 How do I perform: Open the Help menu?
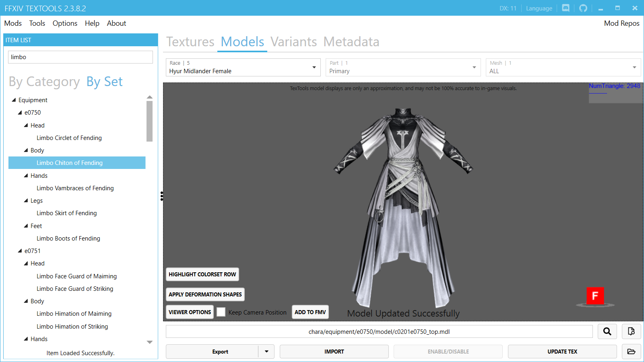(x=92, y=23)
